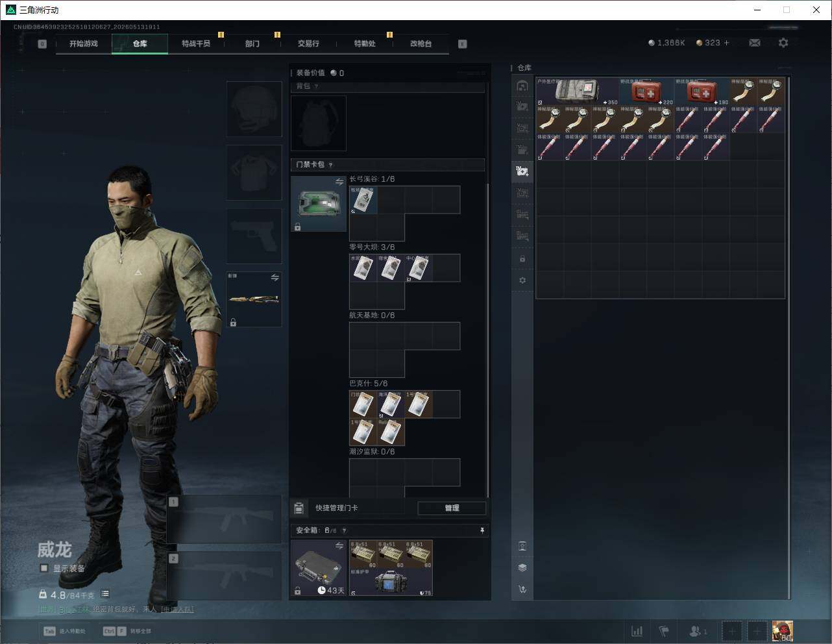Image resolution: width=832 pixels, height=644 pixels.
Task: Go to the 部门 tab
Action: pos(252,43)
